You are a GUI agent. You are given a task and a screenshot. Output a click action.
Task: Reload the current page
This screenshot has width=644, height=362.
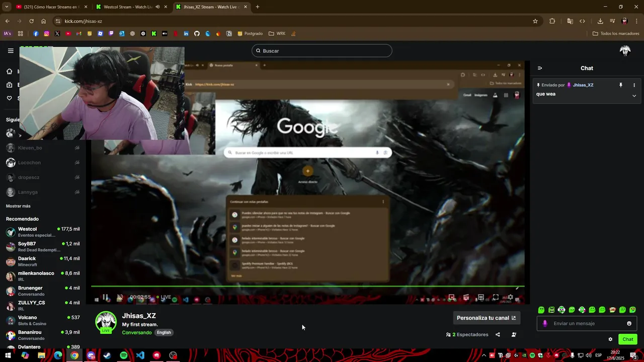point(31,21)
